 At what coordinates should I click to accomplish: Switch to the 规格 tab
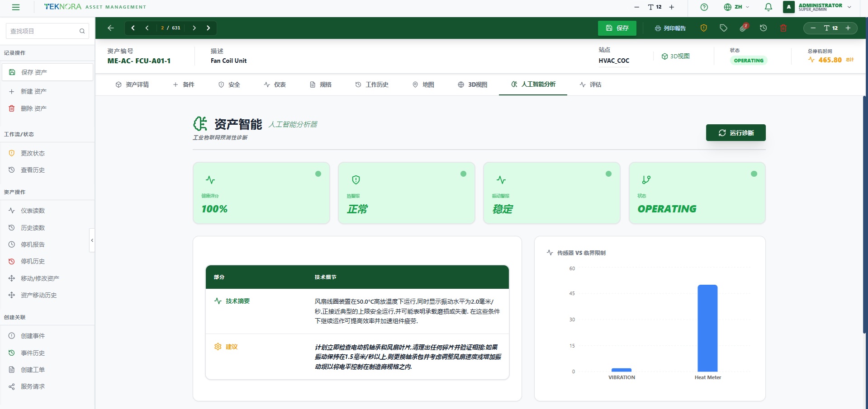click(321, 85)
